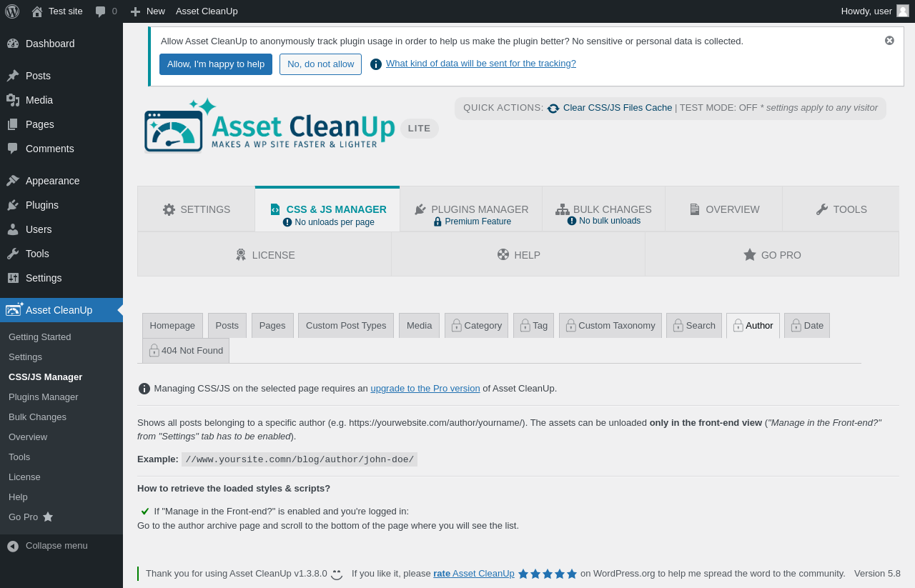Select the Custom Post Types sub-tab
Viewport: 915px width, 588px height.
click(346, 326)
